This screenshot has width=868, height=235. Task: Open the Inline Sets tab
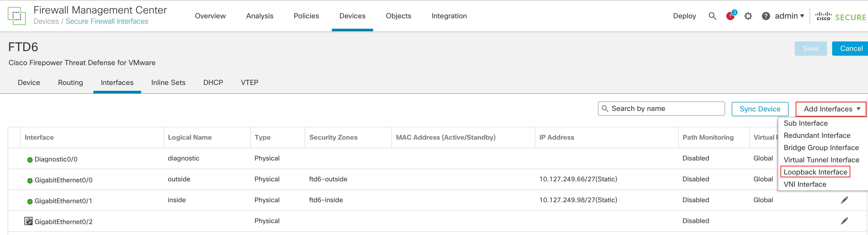click(x=168, y=82)
